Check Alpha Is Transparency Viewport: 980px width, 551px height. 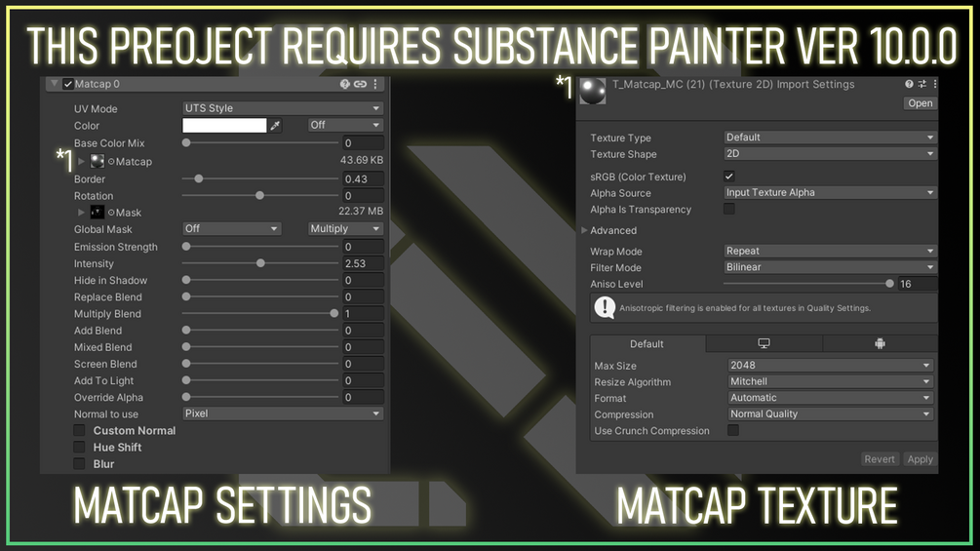click(x=728, y=209)
